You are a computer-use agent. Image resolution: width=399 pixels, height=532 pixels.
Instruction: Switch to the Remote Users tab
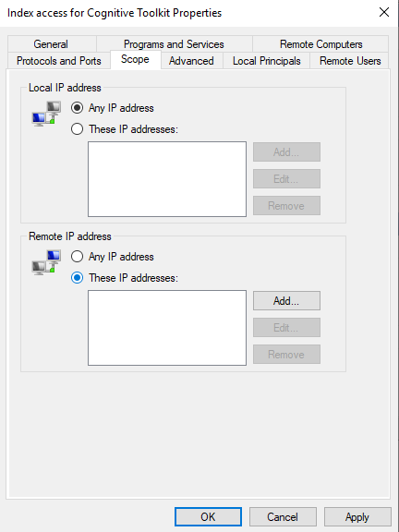pyautogui.click(x=350, y=61)
